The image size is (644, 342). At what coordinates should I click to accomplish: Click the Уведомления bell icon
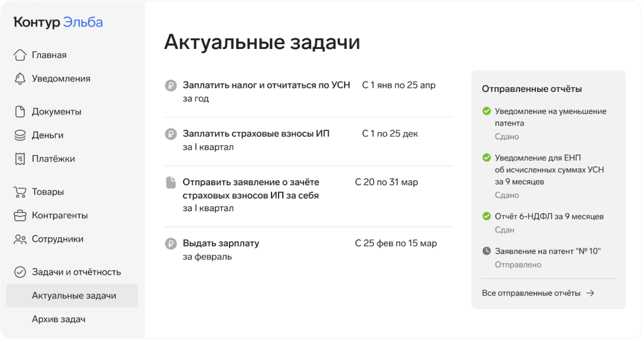19,78
